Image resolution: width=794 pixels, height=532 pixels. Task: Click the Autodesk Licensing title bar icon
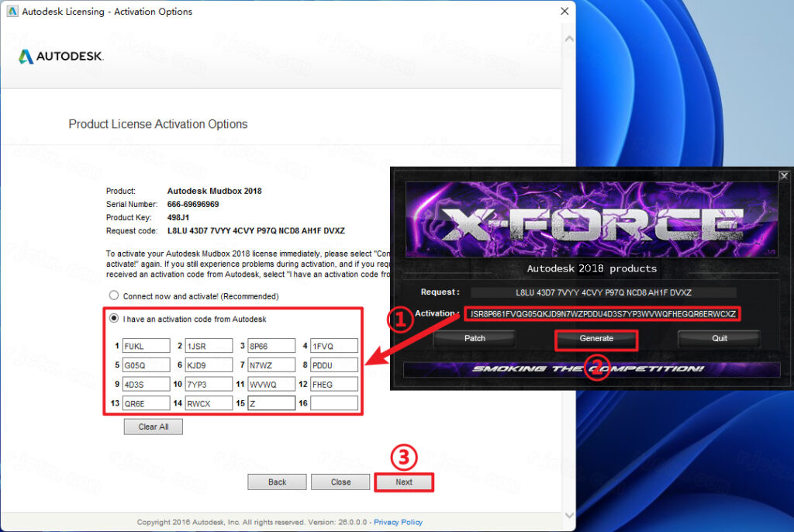coord(12,11)
